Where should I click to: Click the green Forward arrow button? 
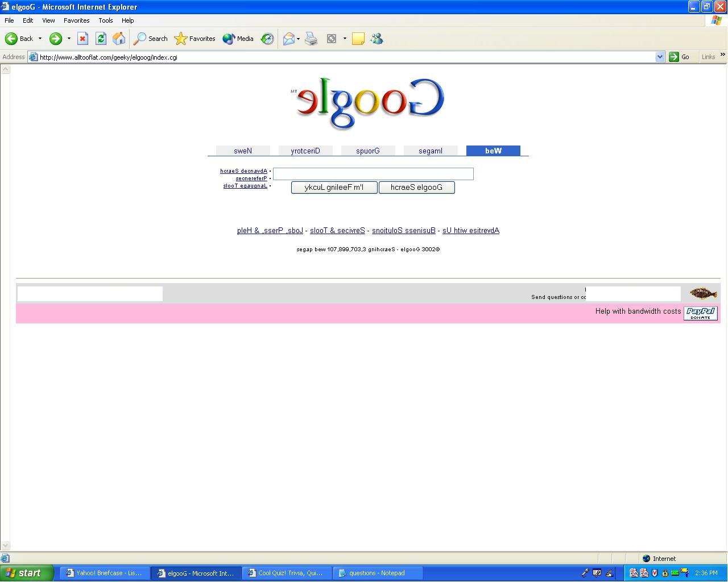56,39
